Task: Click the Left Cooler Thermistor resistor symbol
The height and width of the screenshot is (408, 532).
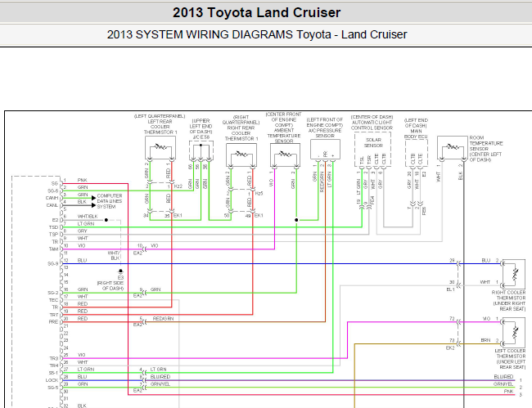Action: coord(514,333)
